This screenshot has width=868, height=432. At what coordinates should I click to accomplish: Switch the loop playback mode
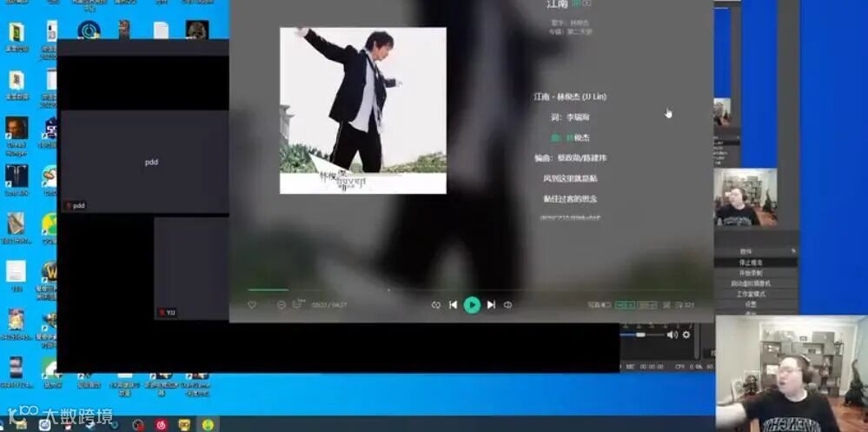point(435,305)
